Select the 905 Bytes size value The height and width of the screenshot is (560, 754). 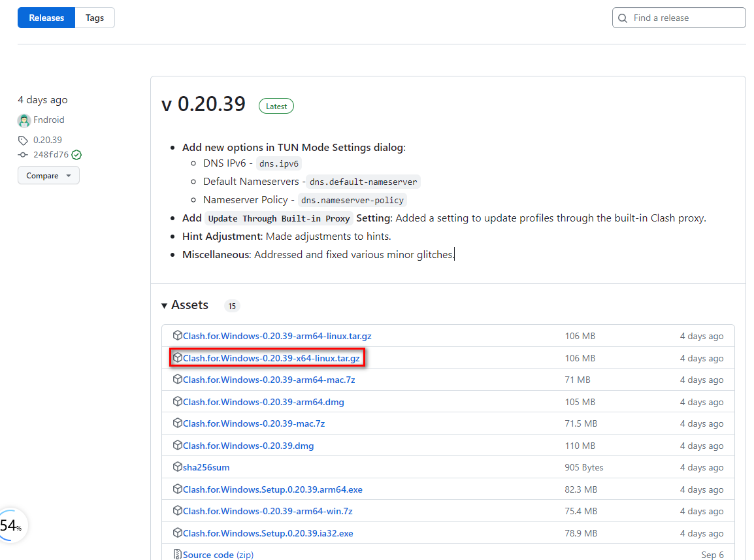[583, 468]
